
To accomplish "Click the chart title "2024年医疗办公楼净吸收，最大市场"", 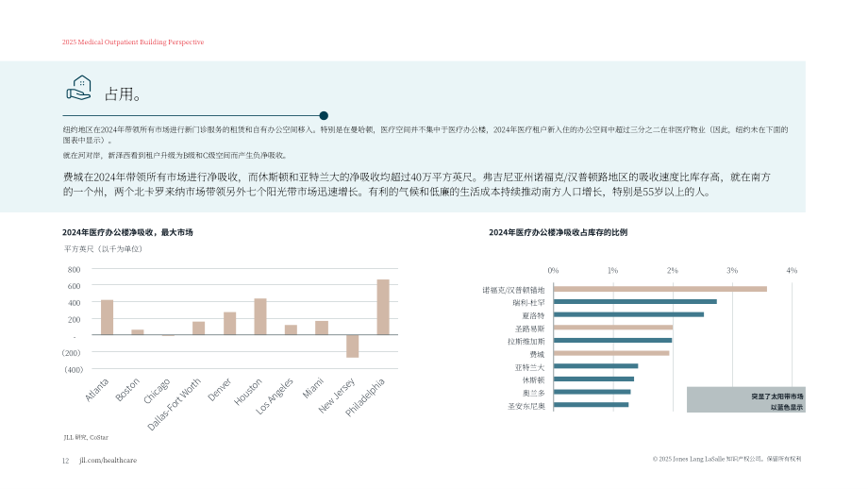I will coord(127,232).
